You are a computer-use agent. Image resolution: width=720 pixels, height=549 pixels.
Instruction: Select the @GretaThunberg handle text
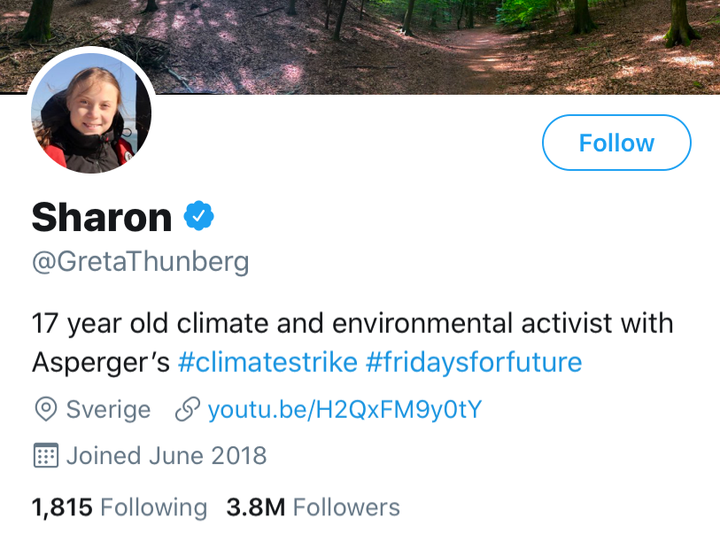pos(140,263)
